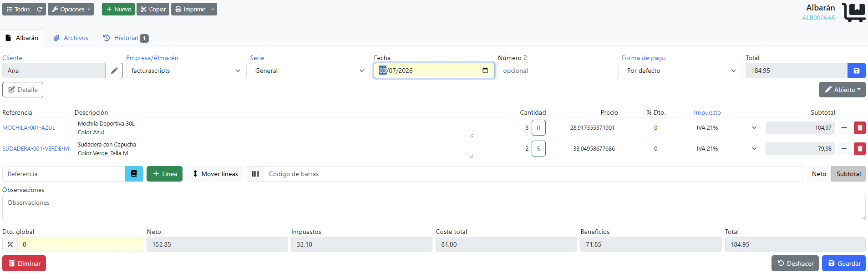Click the pencil icon to edit client Ana
868x273 pixels.
pos(114,71)
